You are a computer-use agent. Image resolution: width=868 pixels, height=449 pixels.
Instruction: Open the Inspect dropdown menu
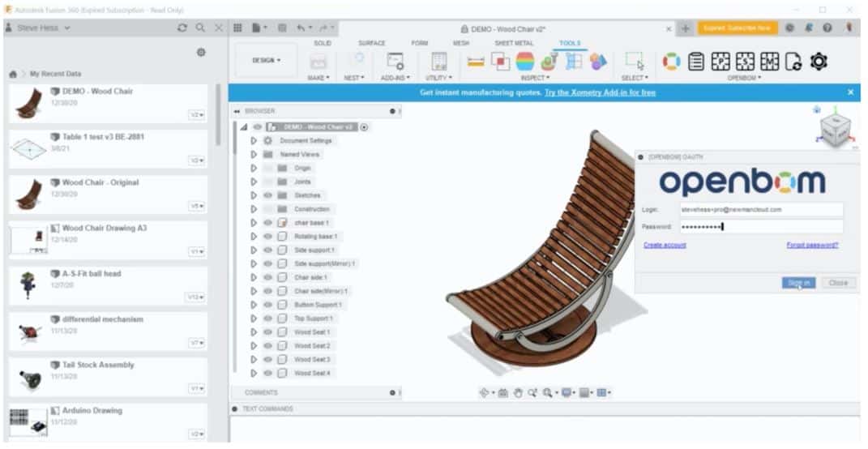coord(535,78)
